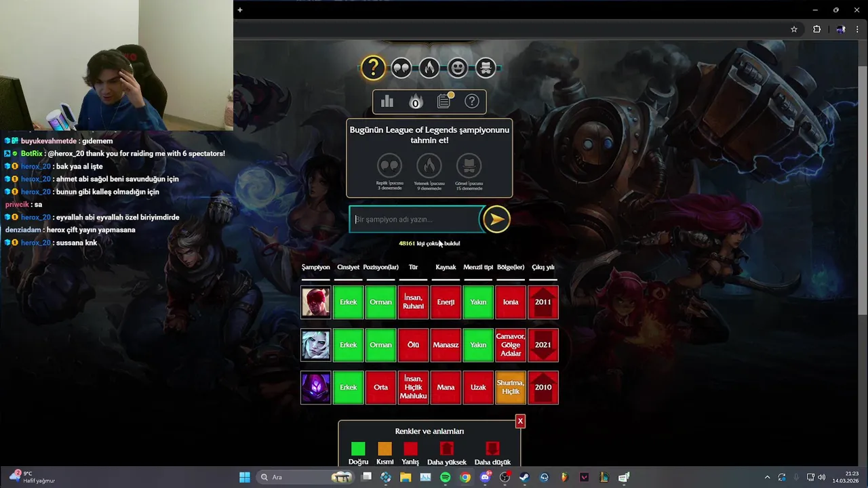This screenshot has height=488, width=868.
Task: Switch to the quote guessing mode
Action: coord(401,68)
